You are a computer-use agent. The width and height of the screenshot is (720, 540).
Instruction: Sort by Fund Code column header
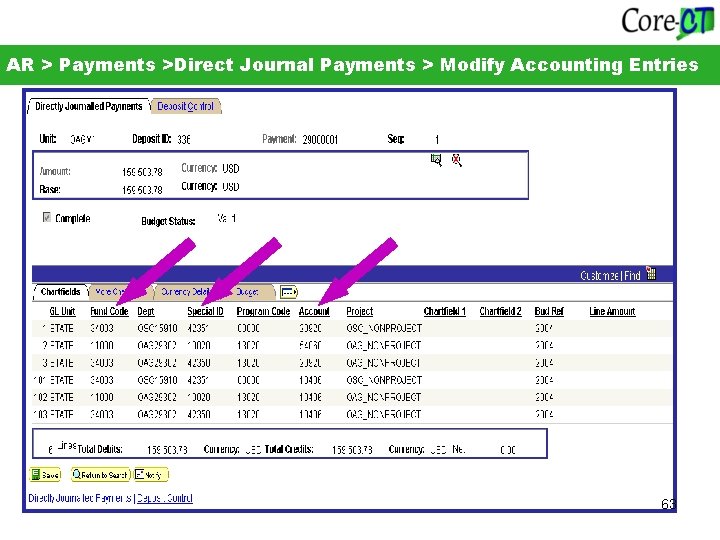point(109,311)
